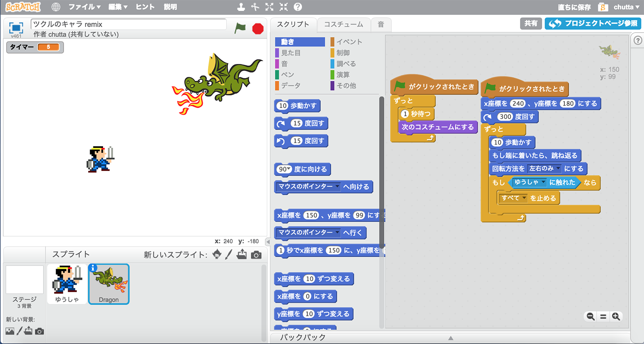
Task: Select the grow sprite tool
Action: pos(269,7)
